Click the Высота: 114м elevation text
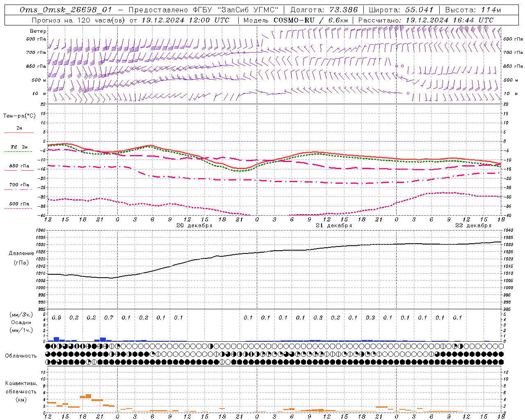Screen dimensions: 525x420 click(x=473, y=10)
